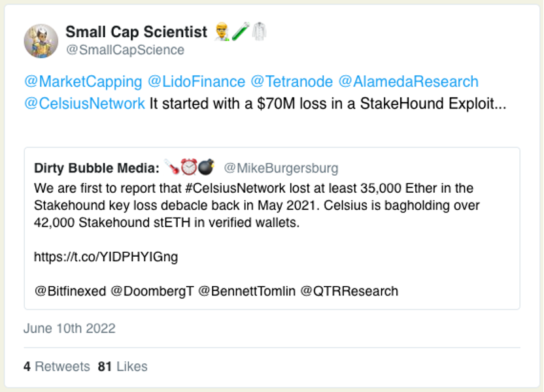Open the @Tetranode mention
Screen dimensions: 544x392
(292, 82)
